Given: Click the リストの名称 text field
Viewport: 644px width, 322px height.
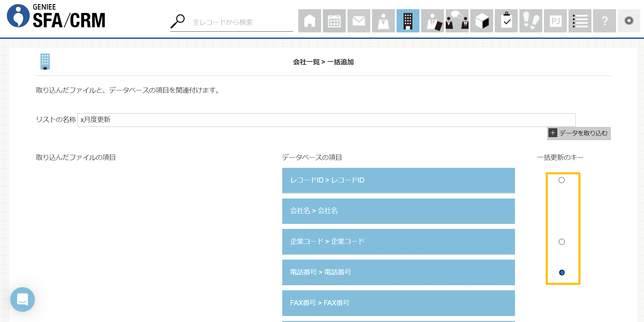Looking at the screenshot, I should tap(326, 120).
